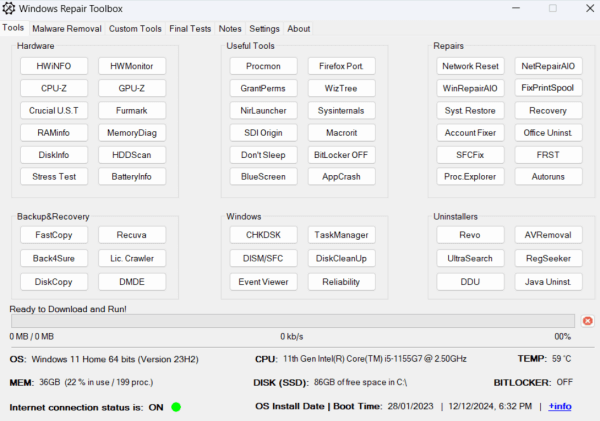Image resolution: width=600 pixels, height=421 pixels.
Task: Launch Recuva
Action: [132, 235]
